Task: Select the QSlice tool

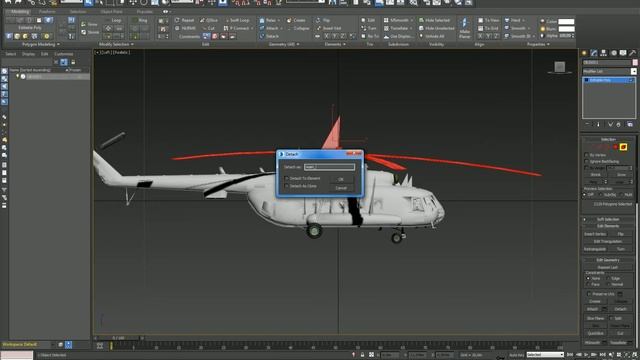Action: (209, 20)
